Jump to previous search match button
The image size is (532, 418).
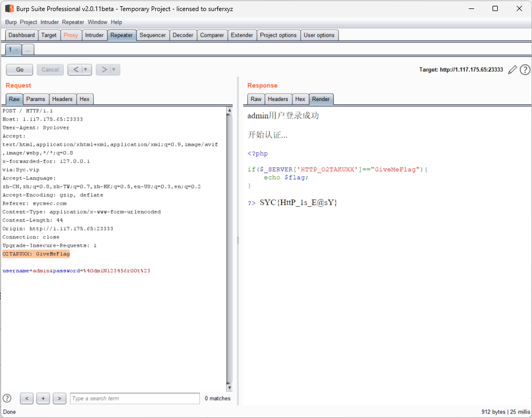pyautogui.click(x=27, y=399)
